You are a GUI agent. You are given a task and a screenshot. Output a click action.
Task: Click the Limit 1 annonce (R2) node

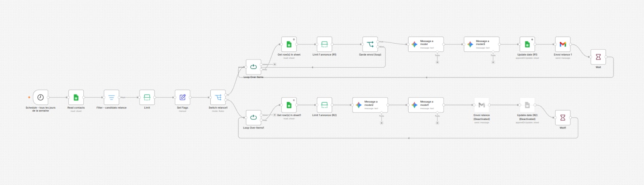(x=325, y=105)
